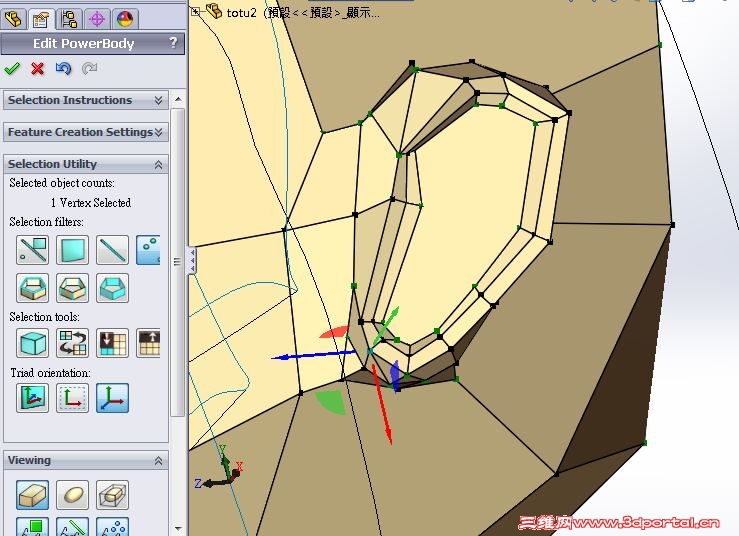The image size is (739, 536).
Task: Select the cyan cube selection tool
Action: click(x=32, y=343)
